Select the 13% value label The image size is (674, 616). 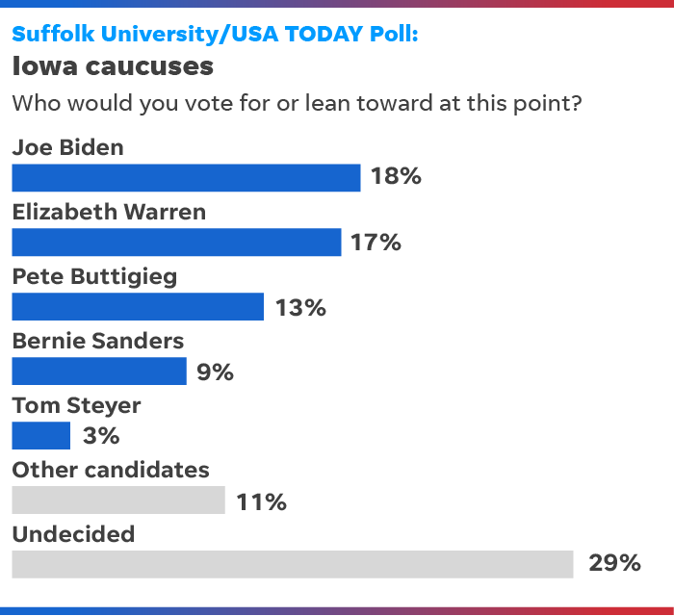point(300,308)
